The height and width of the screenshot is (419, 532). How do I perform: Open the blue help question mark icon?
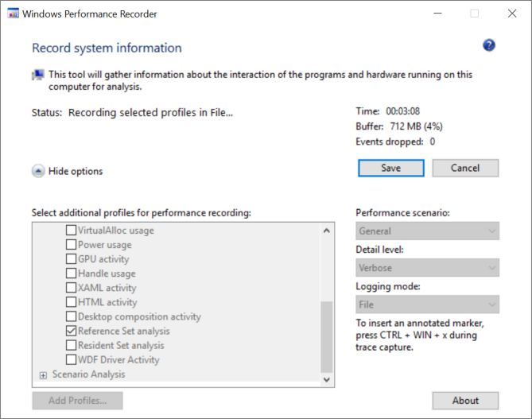tap(489, 45)
